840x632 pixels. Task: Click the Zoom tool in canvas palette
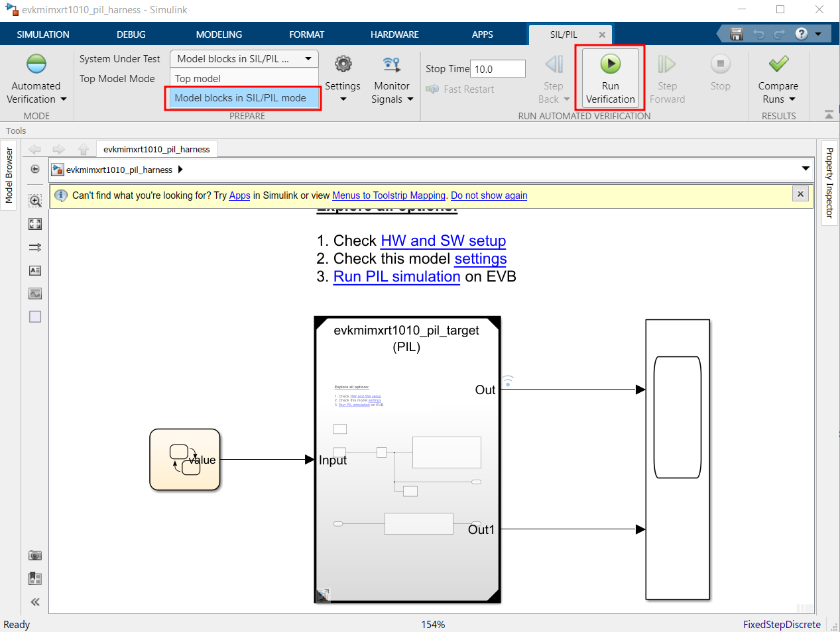click(x=35, y=201)
